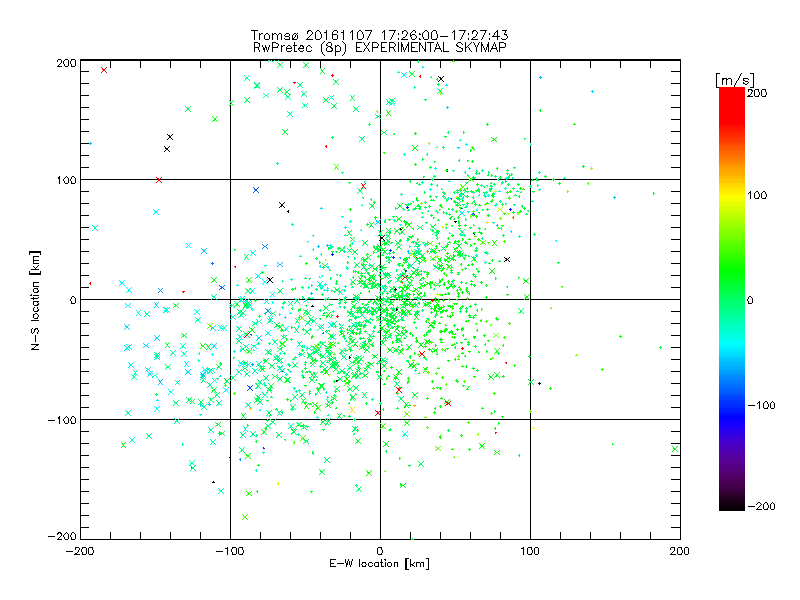This screenshot has width=800, height=600.
Task: Click the green X marker at the far right edge
Action: [675, 449]
